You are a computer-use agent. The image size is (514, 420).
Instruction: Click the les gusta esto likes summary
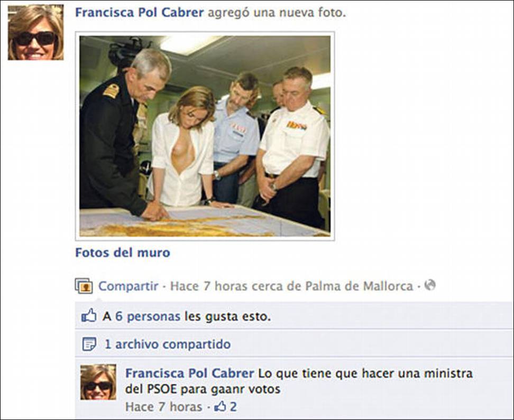[x=227, y=317]
